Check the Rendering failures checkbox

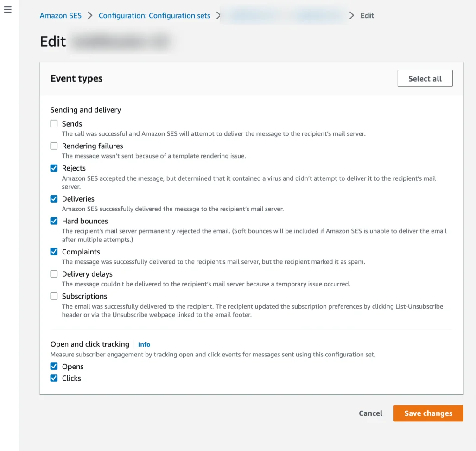click(54, 146)
